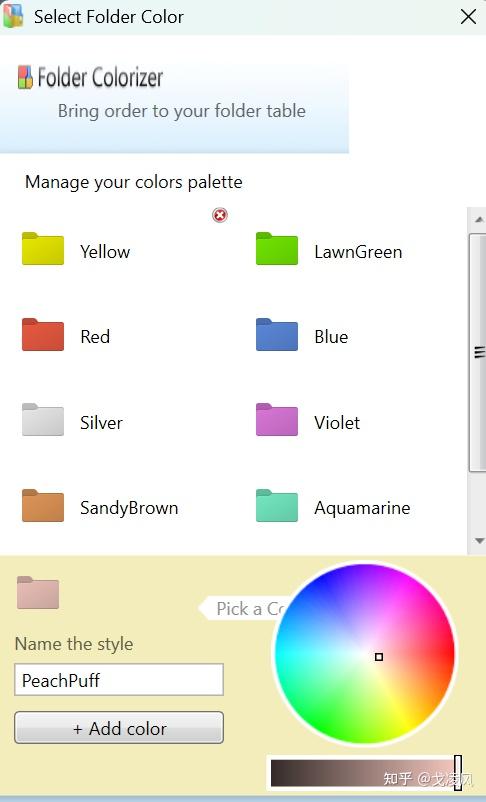Choose the Blue folder icon
Viewport: 486px width, 802px height.
pyautogui.click(x=277, y=335)
